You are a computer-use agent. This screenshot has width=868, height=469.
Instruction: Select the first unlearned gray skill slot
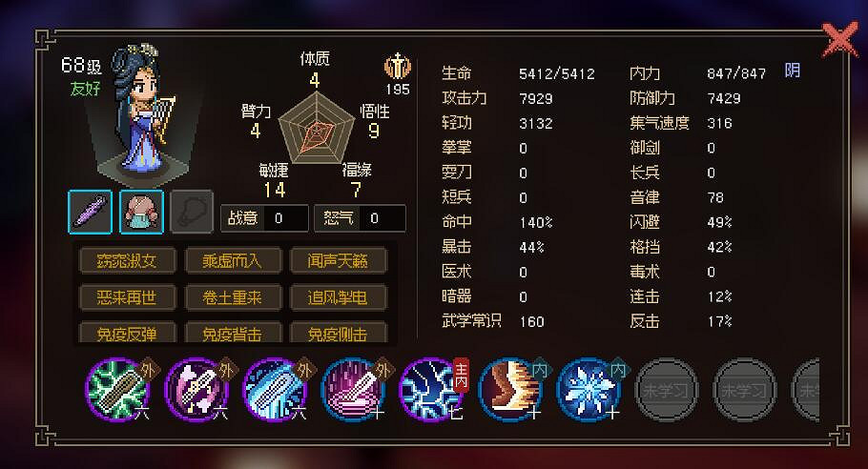[x=666, y=390]
